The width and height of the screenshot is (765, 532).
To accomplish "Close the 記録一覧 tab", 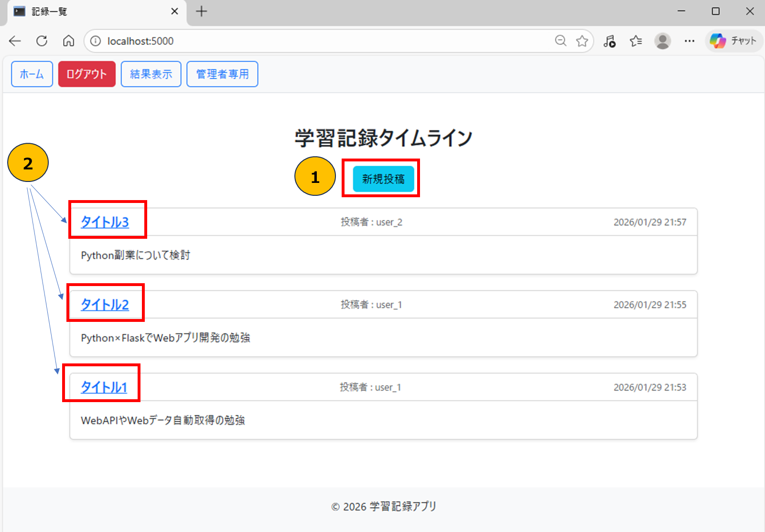I will 175,11.
